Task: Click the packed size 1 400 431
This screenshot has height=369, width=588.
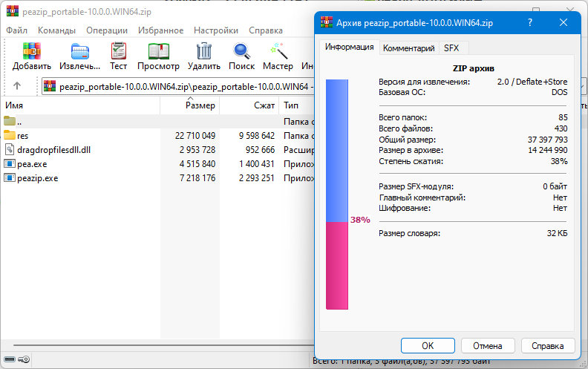Action: pyautogui.click(x=256, y=164)
